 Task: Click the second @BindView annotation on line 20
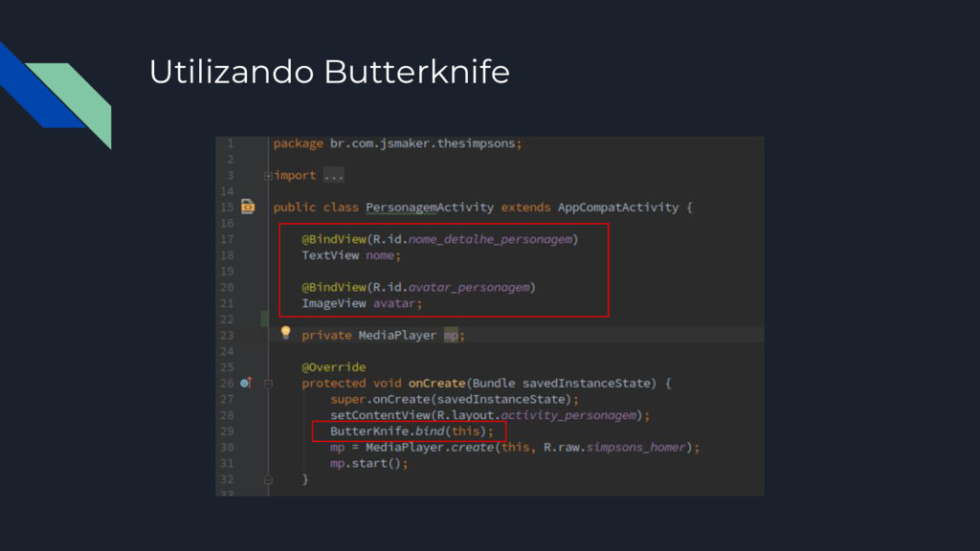[334, 287]
